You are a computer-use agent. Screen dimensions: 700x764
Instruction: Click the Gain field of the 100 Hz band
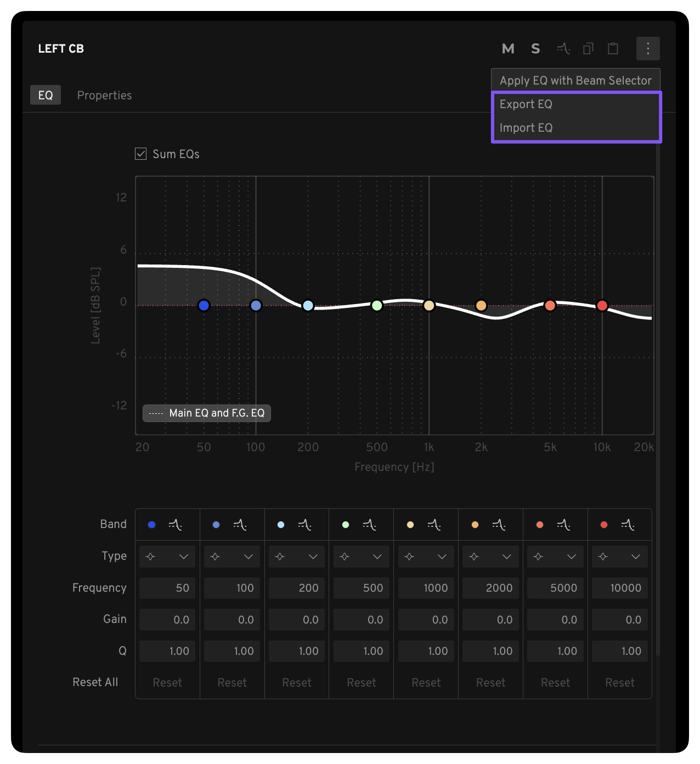232,620
